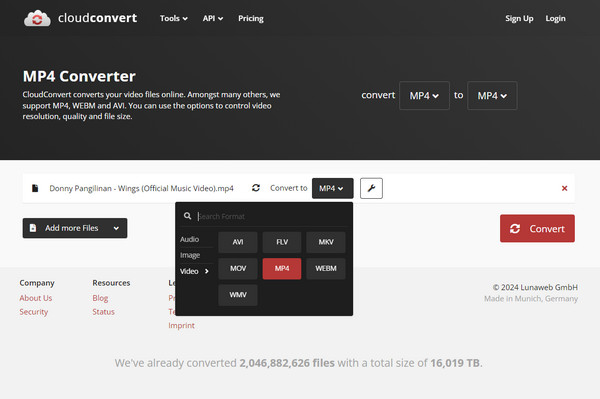This screenshot has width=600, height=399.
Task: Open the Blog link
Action: [x=100, y=298]
